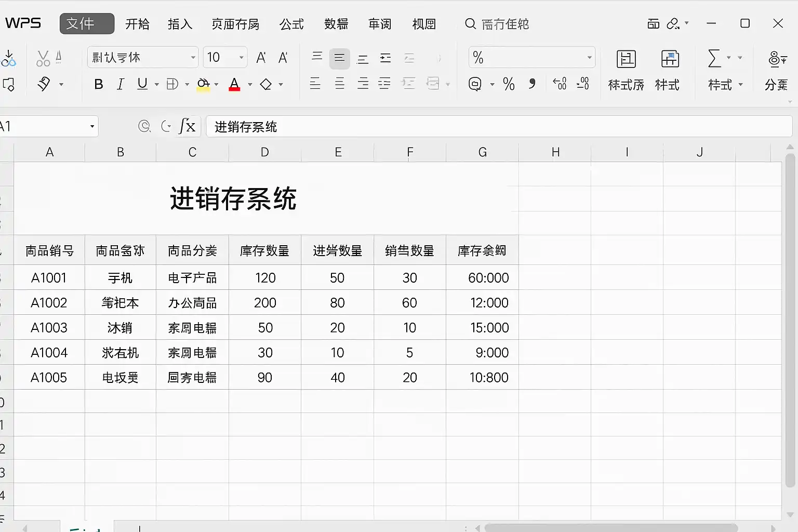This screenshot has height=532, width=798.
Task: Toggle italic formatting
Action: point(121,84)
